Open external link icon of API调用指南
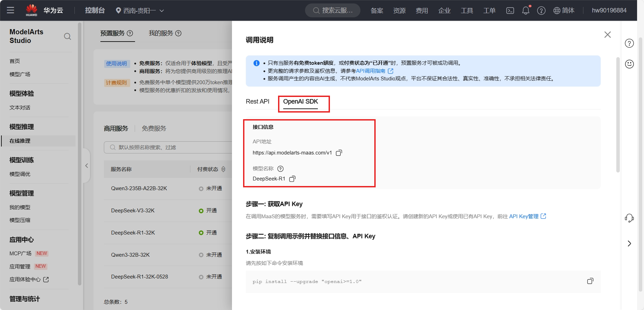 (x=391, y=71)
